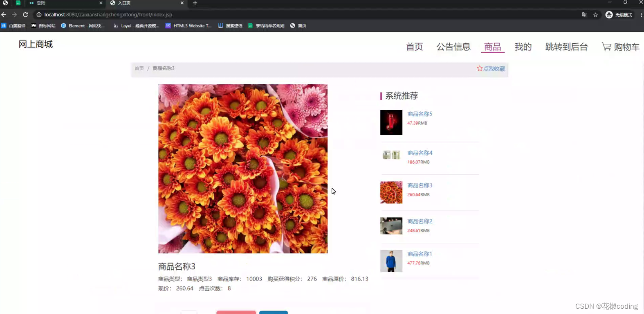Screen dimensions: 644x314
Task: Click the translate page icon
Action: (584, 15)
